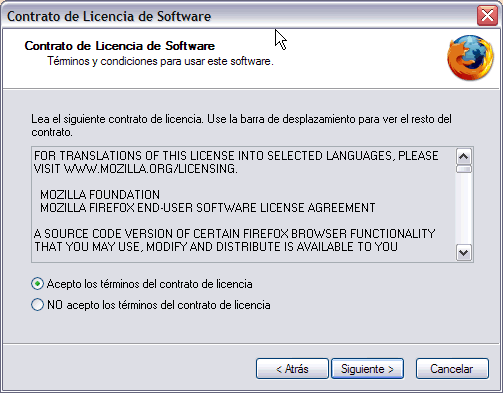Click the license scrollbar down arrow
The height and width of the screenshot is (393, 503).
(464, 253)
